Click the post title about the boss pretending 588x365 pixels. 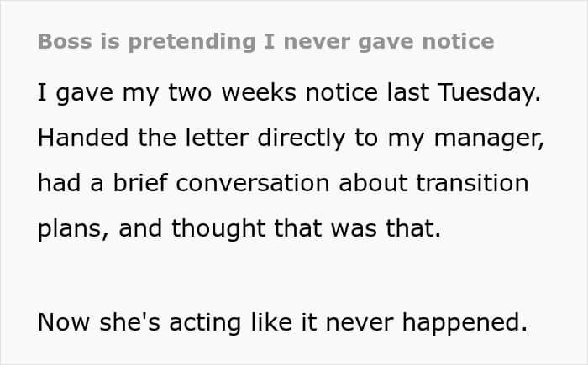point(265,41)
